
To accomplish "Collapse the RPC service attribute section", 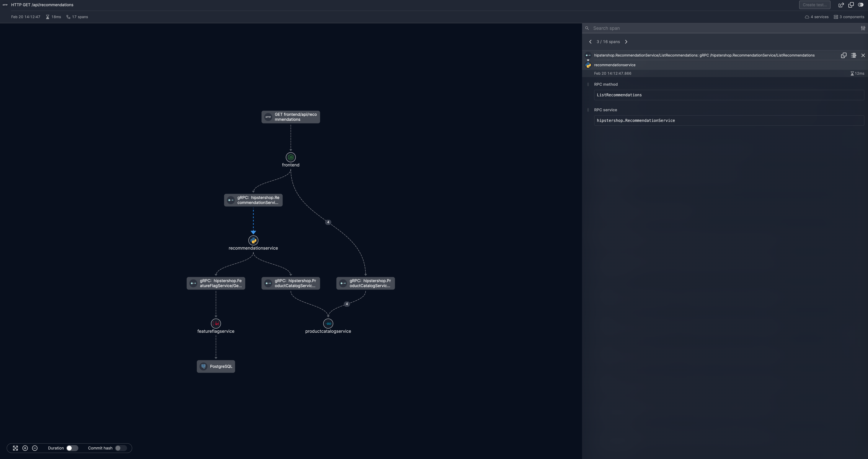I will point(588,110).
